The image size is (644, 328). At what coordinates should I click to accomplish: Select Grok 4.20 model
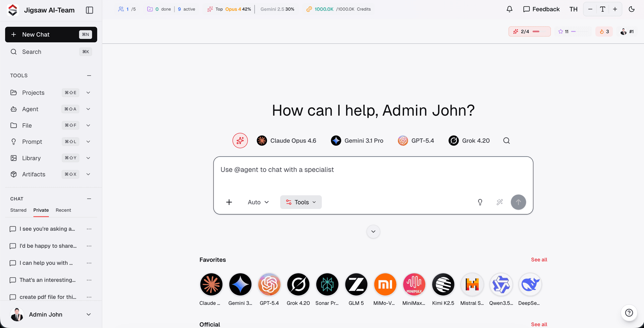point(469,141)
